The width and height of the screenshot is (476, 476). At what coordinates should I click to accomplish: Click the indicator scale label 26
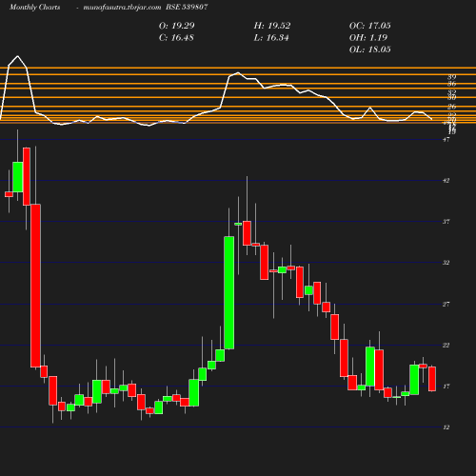point(452,107)
